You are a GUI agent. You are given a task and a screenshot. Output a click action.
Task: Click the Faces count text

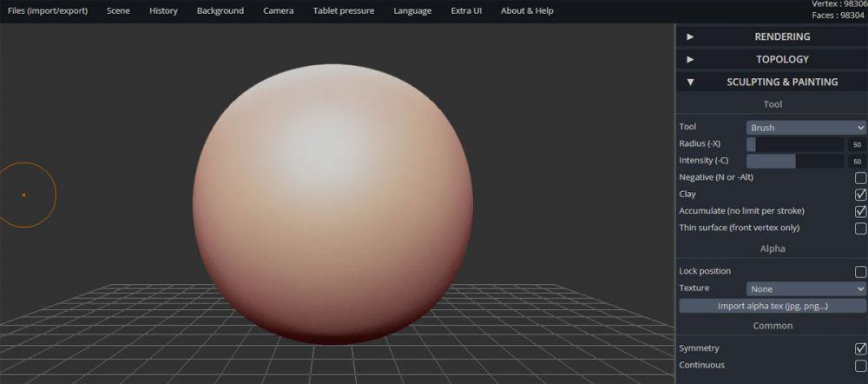point(838,16)
